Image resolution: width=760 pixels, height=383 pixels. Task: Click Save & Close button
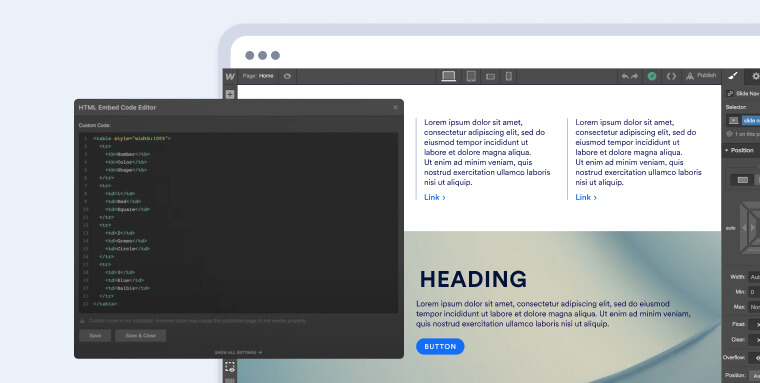[141, 335]
